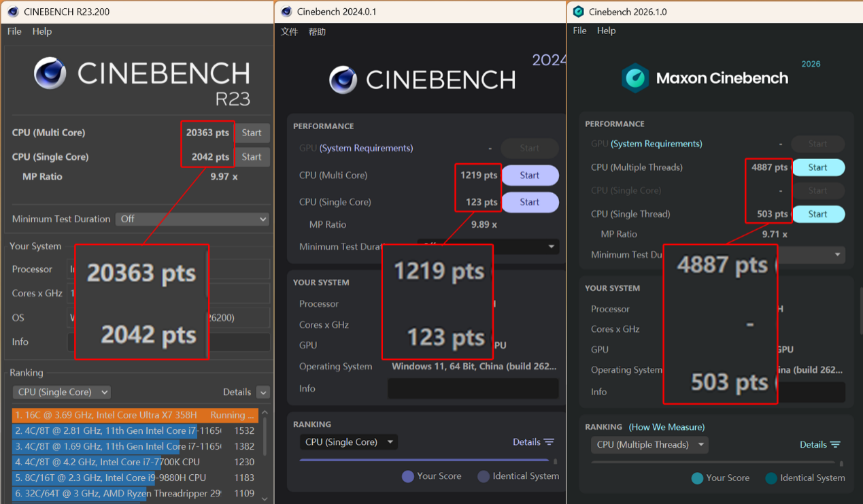Click the Your System heading in Cinebench R23
Screen dimensions: 863x504
click(35, 246)
